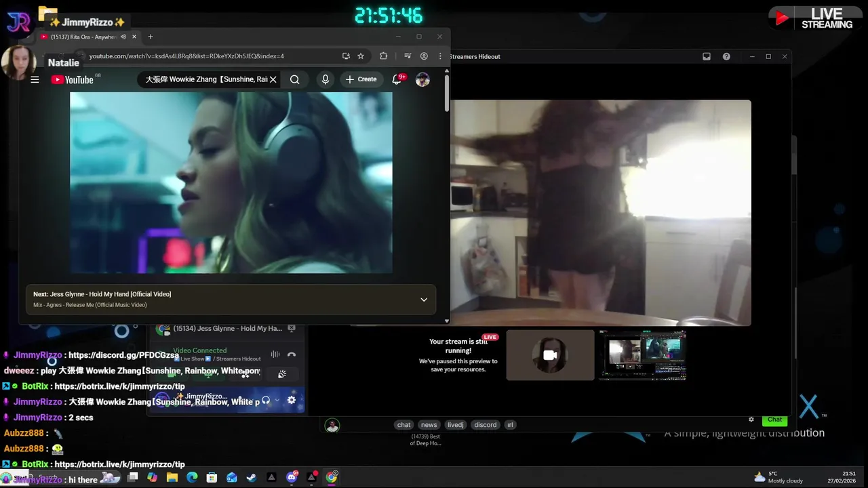Open a new browser tab
868x488 pixels.
tap(151, 37)
